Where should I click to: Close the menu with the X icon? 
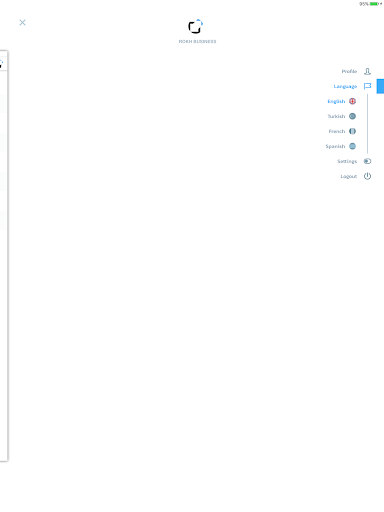click(22, 22)
